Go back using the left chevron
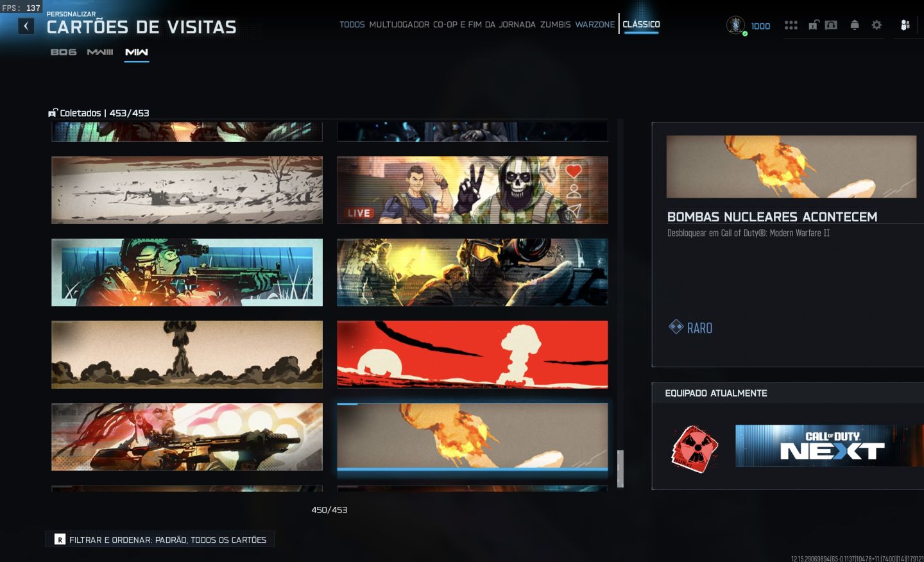The image size is (924, 562). point(26,26)
